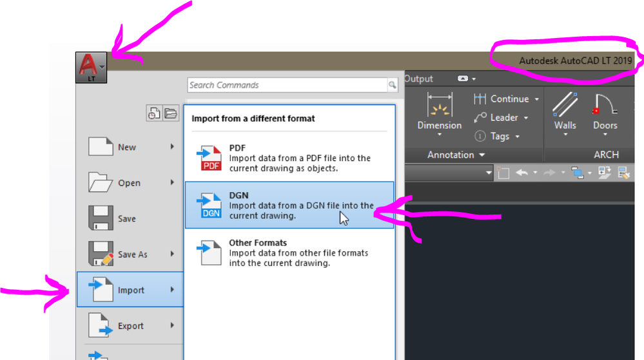This screenshot has width=644, height=360.
Task: Select New in the application menu
Action: (x=130, y=147)
